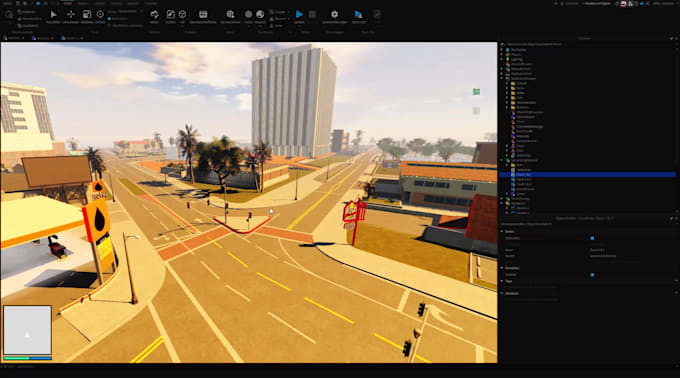Image resolution: width=680 pixels, height=378 pixels.
Task: Open the Toolbox from the ribbon
Action: (170, 14)
